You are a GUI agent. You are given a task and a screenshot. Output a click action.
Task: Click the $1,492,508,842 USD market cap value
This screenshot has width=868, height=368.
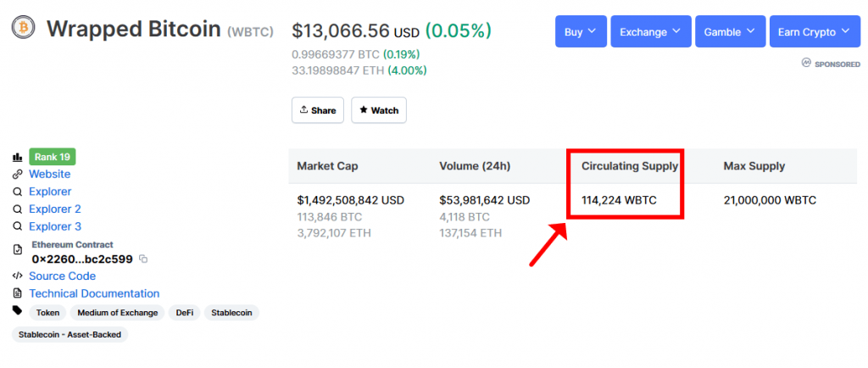pos(350,200)
